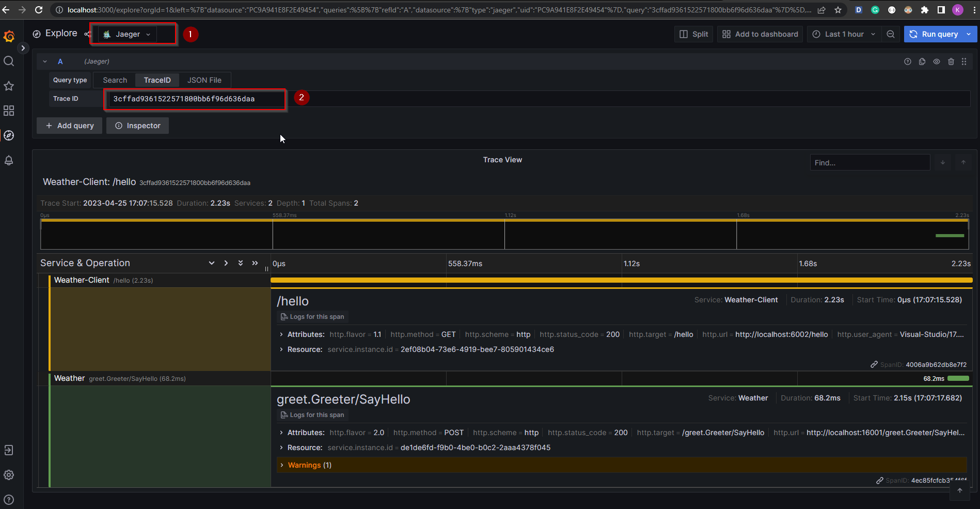Toggle the browser side panel icon
The image size is (980, 509).
click(941, 10)
